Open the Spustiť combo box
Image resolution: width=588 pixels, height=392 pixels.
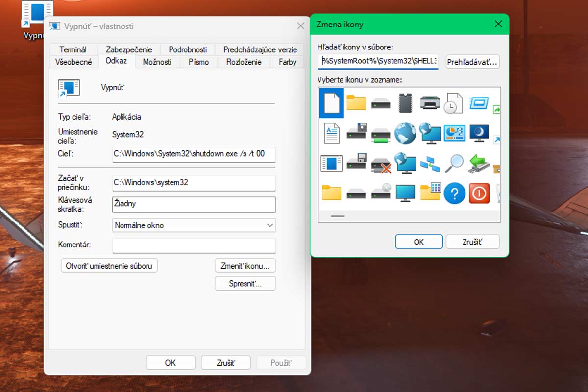pyautogui.click(x=194, y=225)
